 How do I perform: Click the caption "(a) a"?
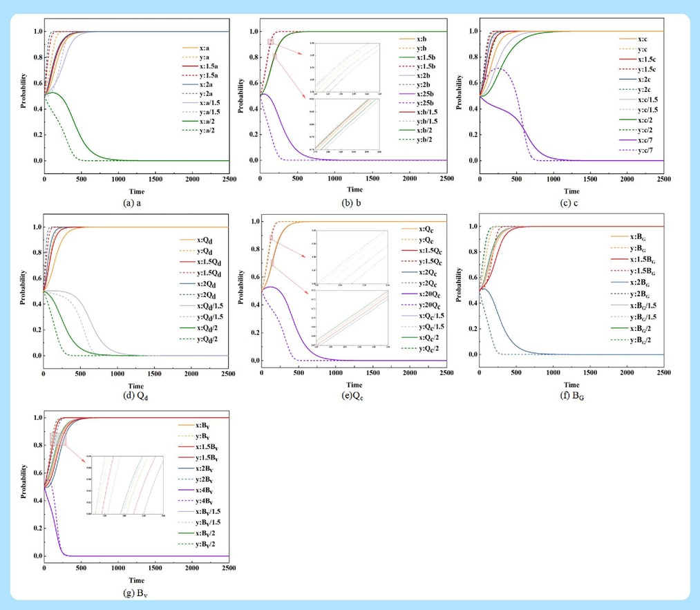coord(132,203)
